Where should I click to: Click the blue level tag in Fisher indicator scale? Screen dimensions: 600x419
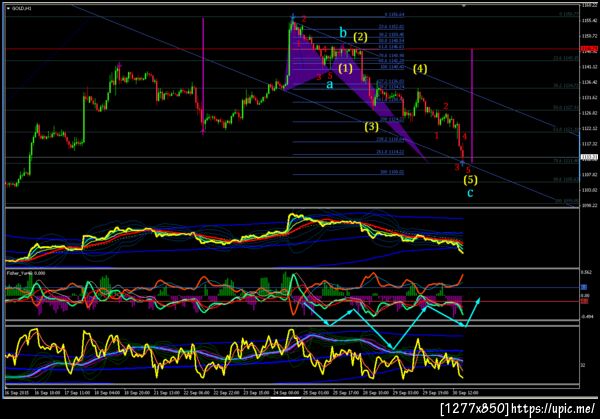click(584, 287)
